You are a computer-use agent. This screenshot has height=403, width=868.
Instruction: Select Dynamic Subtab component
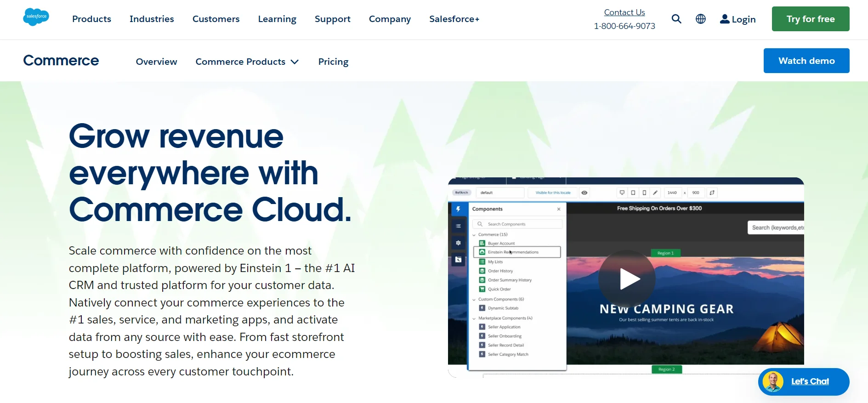503,308
